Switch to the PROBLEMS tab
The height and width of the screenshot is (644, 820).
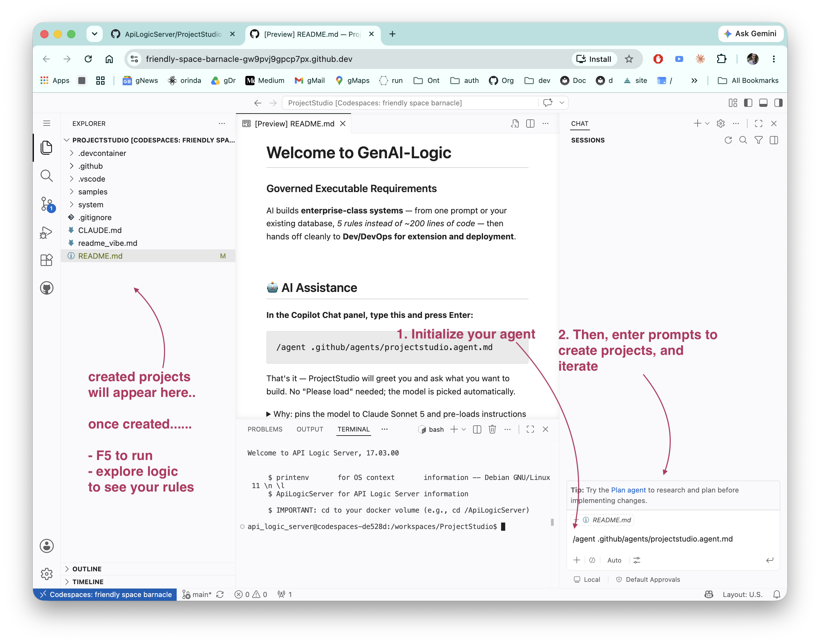click(265, 429)
